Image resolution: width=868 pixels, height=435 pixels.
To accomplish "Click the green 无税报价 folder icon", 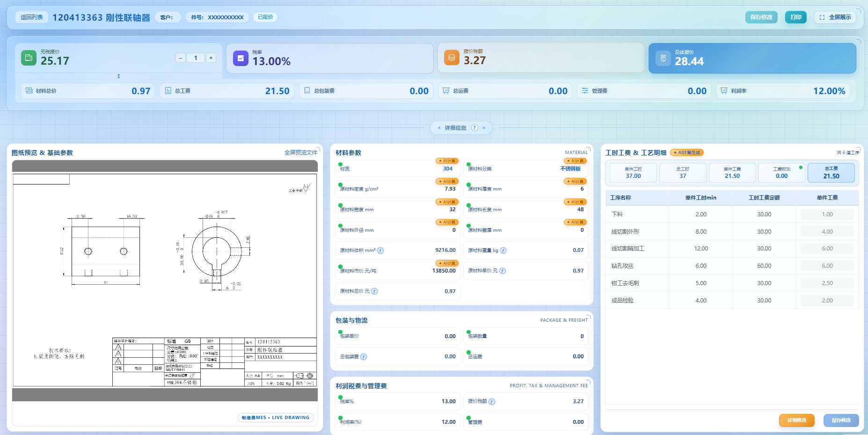I will [29, 58].
